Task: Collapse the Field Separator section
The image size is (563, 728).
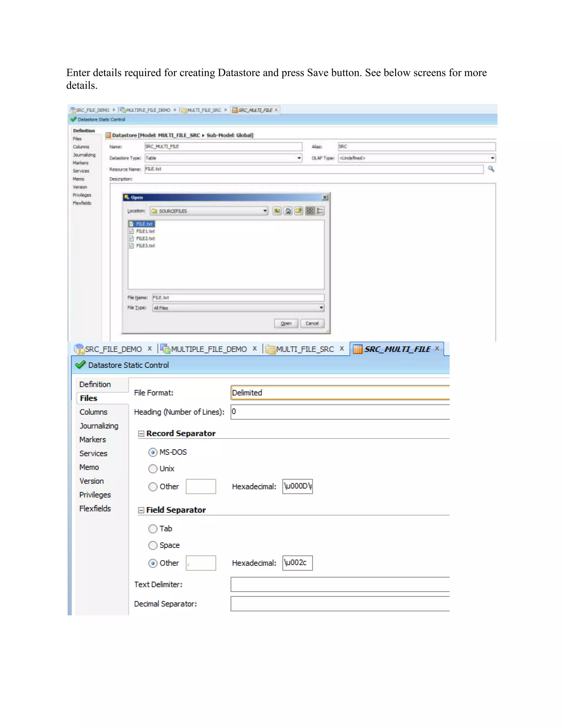Action: point(141,510)
